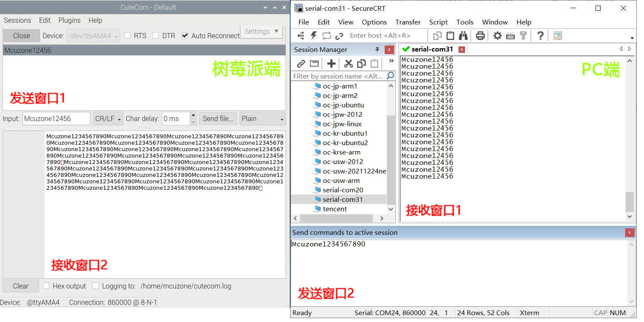
Task: Click the Clear button in CuteCom
Action: pos(21,286)
